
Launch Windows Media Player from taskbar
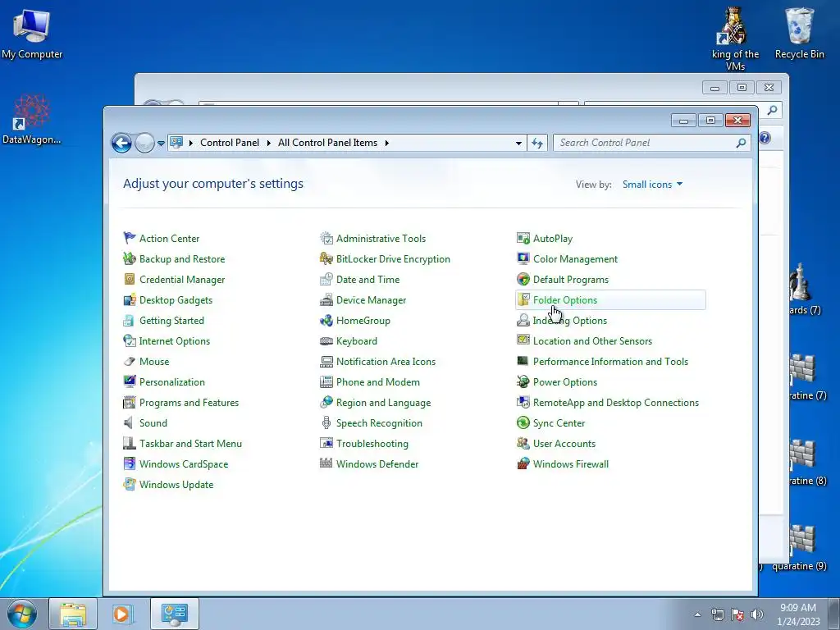(122, 614)
